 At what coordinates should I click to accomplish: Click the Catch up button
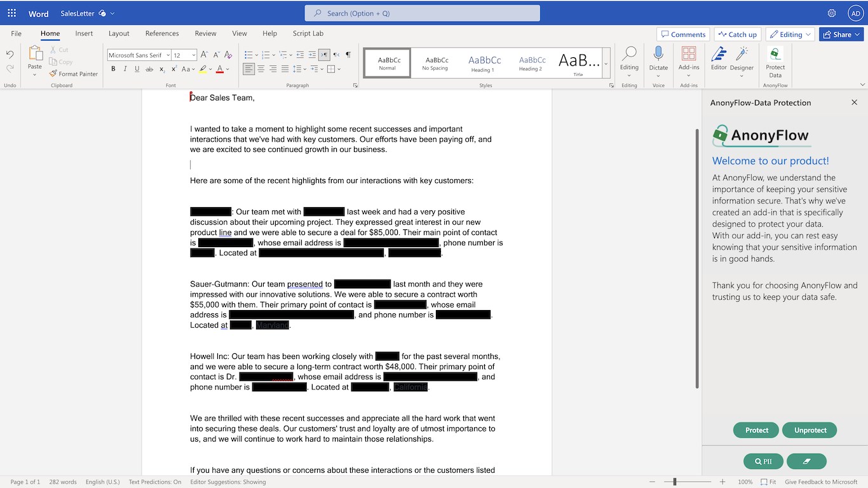pos(738,34)
